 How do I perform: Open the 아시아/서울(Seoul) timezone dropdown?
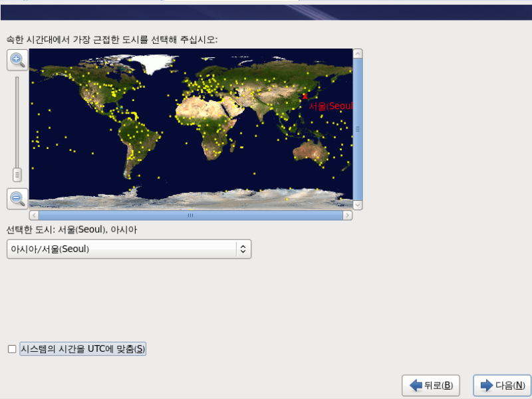129,249
